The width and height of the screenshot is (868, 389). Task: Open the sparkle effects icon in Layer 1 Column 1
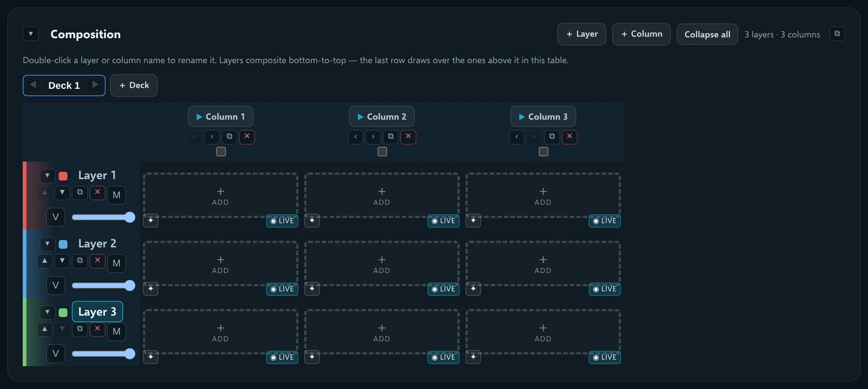[x=151, y=221]
